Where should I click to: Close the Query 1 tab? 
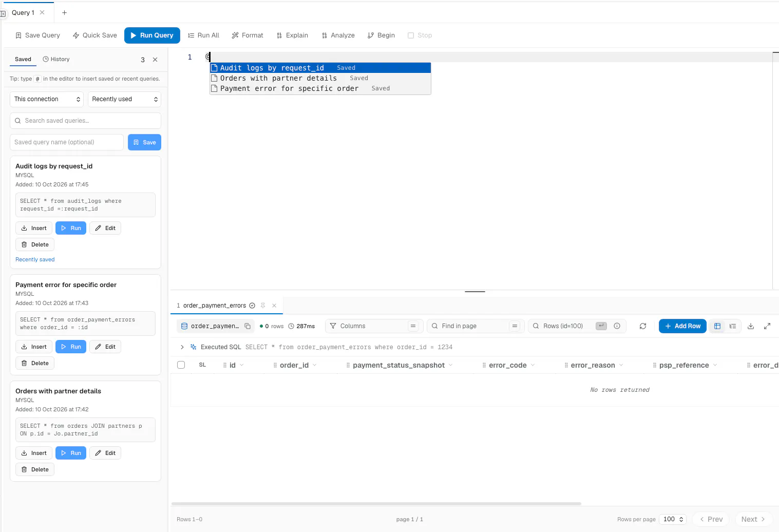(x=42, y=12)
